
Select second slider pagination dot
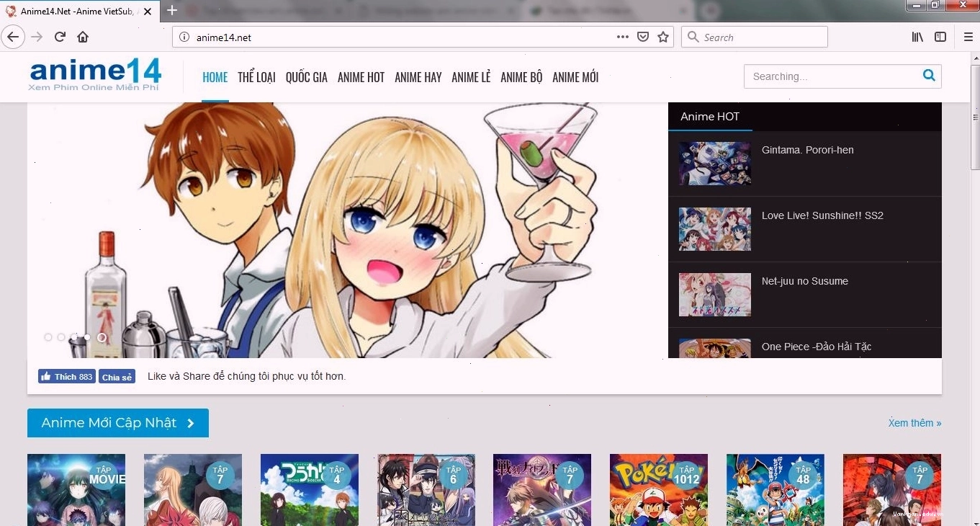click(x=61, y=337)
